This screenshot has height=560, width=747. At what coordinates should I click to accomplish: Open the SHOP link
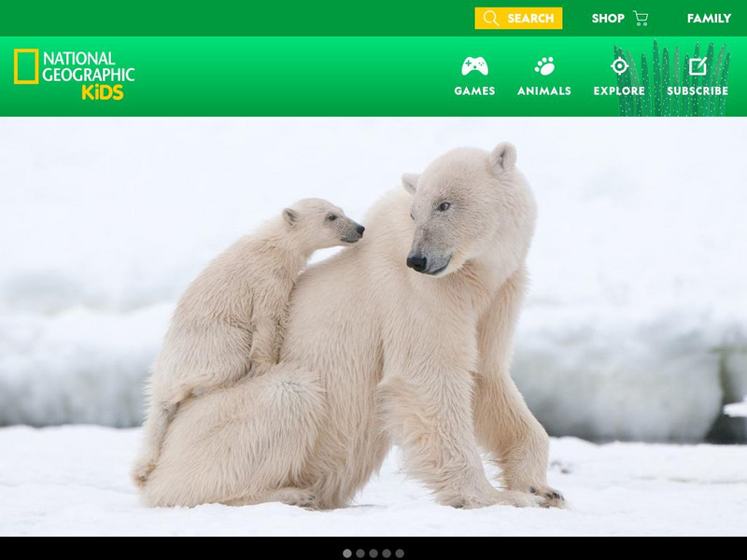click(608, 18)
